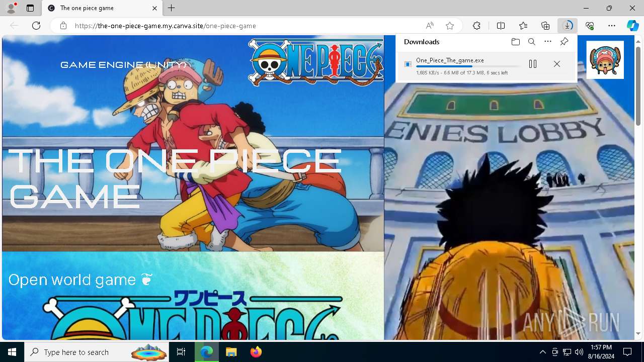Open more options in Downloads panel

tap(548, 42)
